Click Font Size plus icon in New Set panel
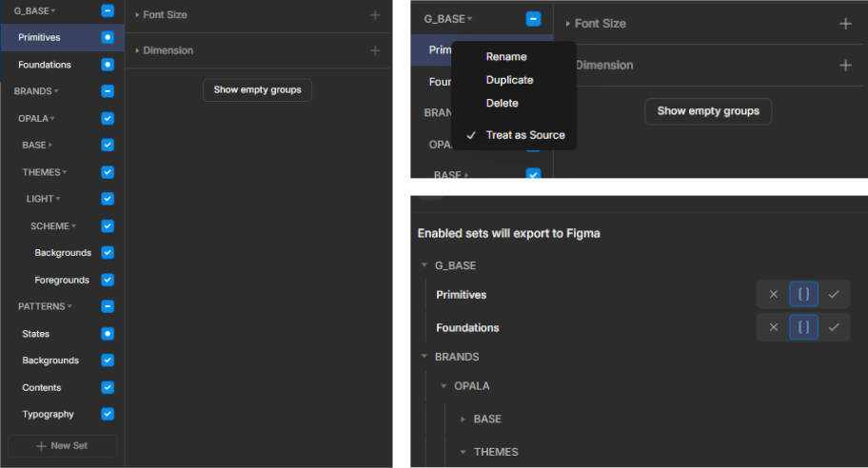The height and width of the screenshot is (468, 868). [375, 15]
